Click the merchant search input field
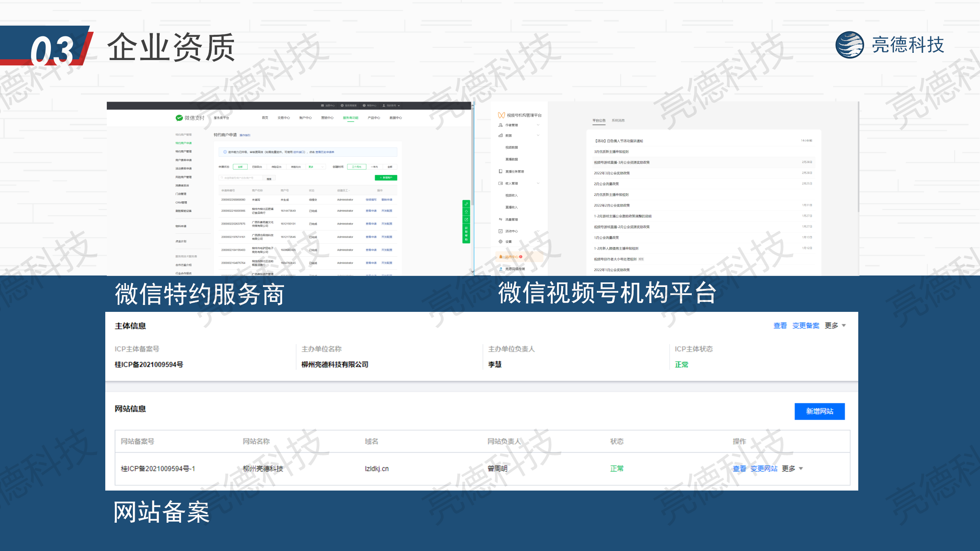The image size is (980, 551). tap(241, 178)
